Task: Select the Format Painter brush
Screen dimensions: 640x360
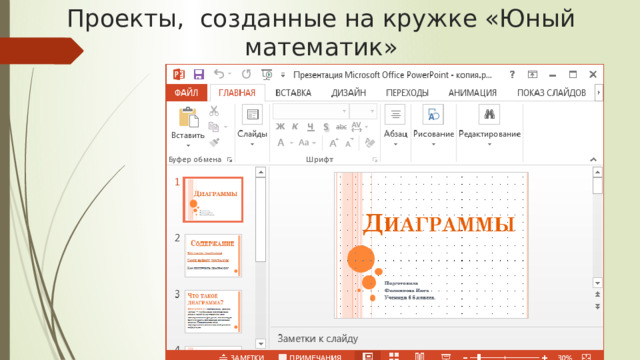Action: point(214,142)
